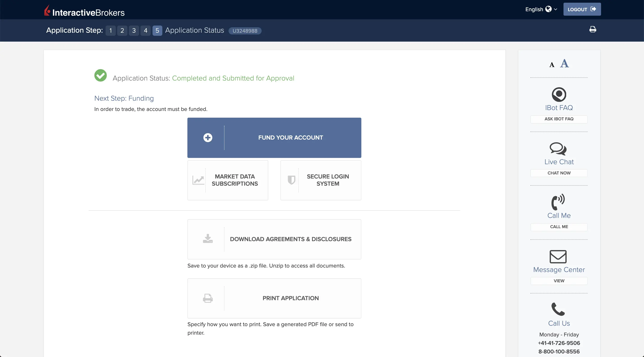Image resolution: width=644 pixels, height=357 pixels.
Task: Click the Application Status header label
Action: click(195, 30)
